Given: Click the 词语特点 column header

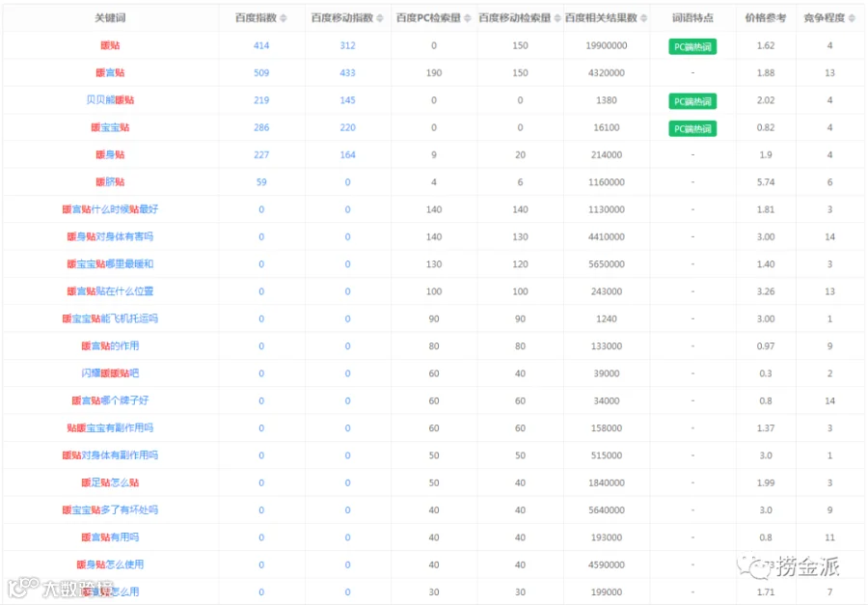Looking at the screenshot, I should (692, 17).
